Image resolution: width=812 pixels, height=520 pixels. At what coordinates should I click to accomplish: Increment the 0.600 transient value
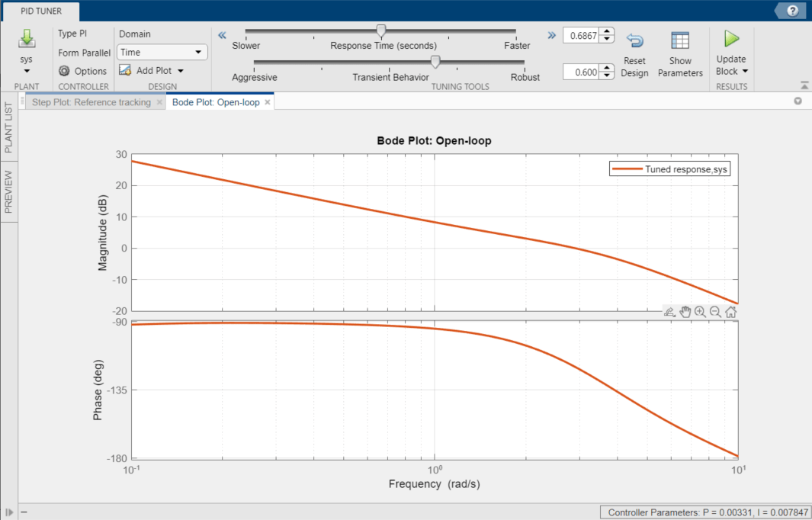[x=607, y=69]
